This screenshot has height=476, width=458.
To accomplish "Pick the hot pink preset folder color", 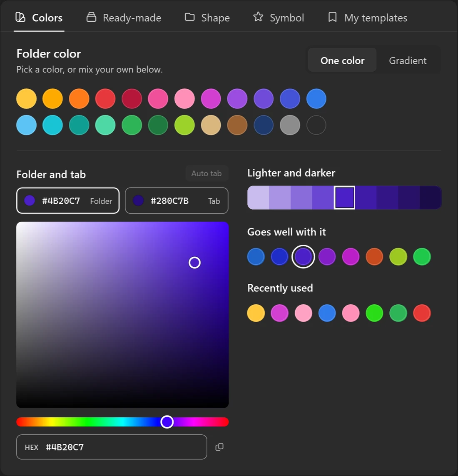I will 158,99.
